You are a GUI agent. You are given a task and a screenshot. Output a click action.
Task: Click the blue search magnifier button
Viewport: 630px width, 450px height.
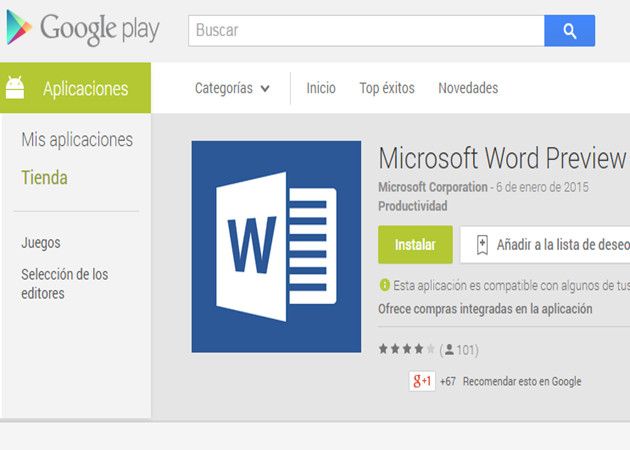569,31
